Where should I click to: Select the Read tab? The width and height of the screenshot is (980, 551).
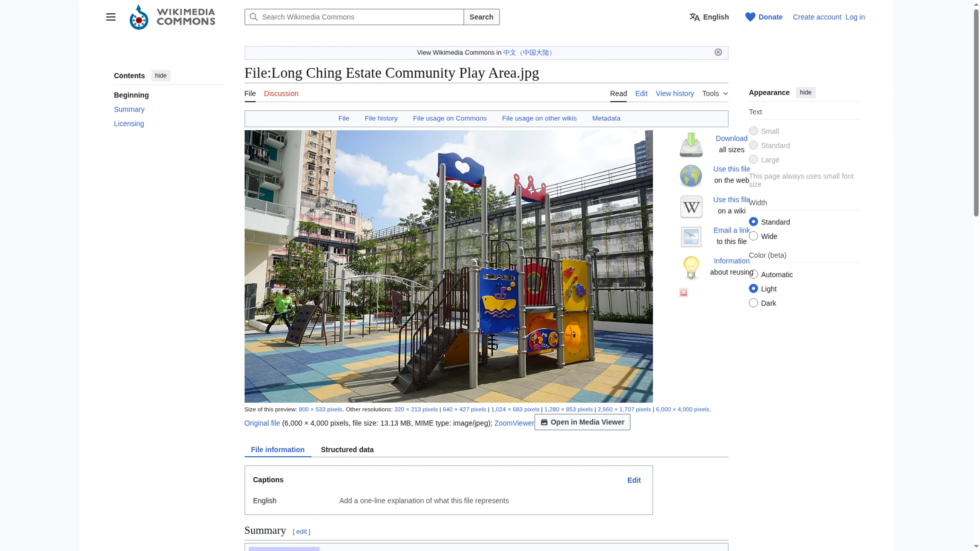point(619,94)
